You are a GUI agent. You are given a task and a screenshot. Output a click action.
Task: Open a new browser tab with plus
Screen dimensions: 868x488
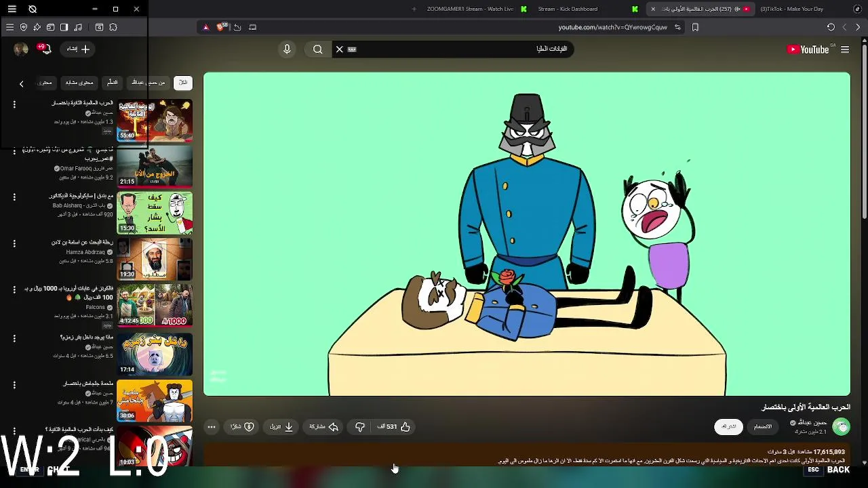414,9
